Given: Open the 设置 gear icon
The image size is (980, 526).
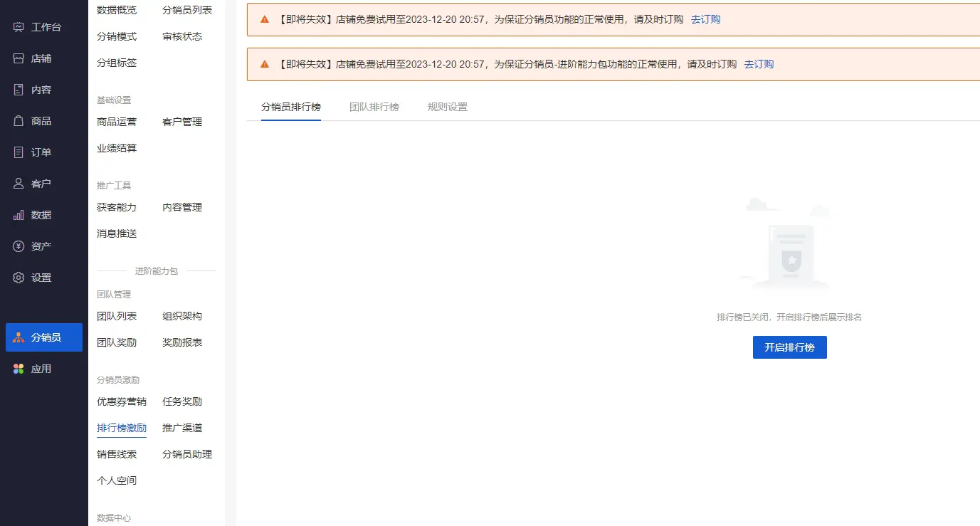Looking at the screenshot, I should 19,278.
